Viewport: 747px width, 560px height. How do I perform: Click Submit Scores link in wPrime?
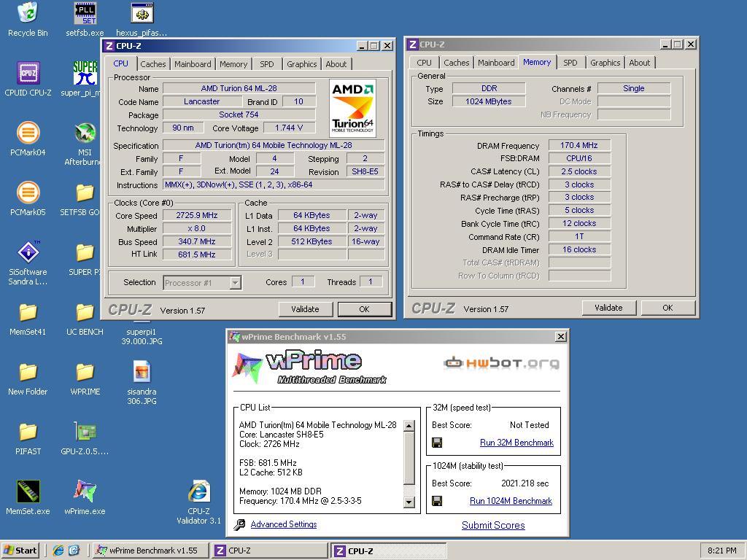click(493, 525)
